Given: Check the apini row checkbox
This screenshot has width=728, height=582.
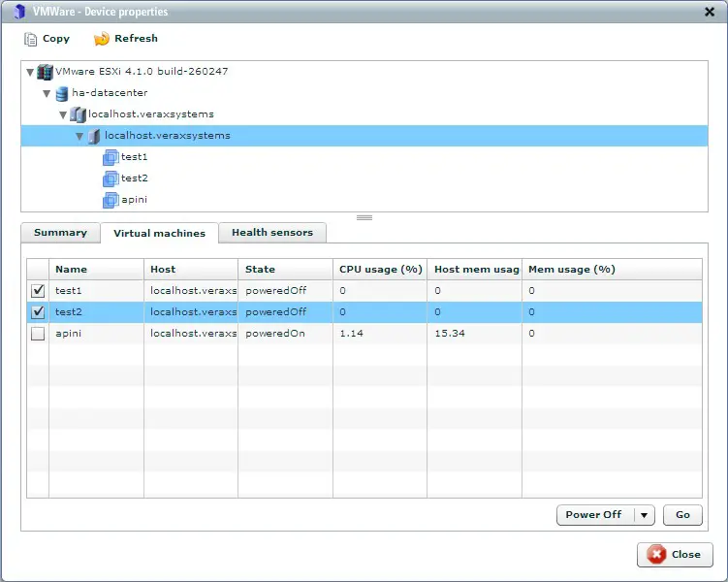Looking at the screenshot, I should click(38, 334).
